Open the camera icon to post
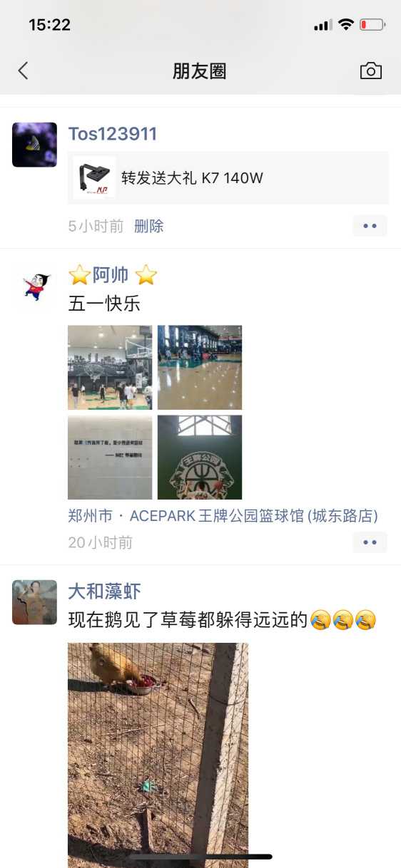 (371, 71)
